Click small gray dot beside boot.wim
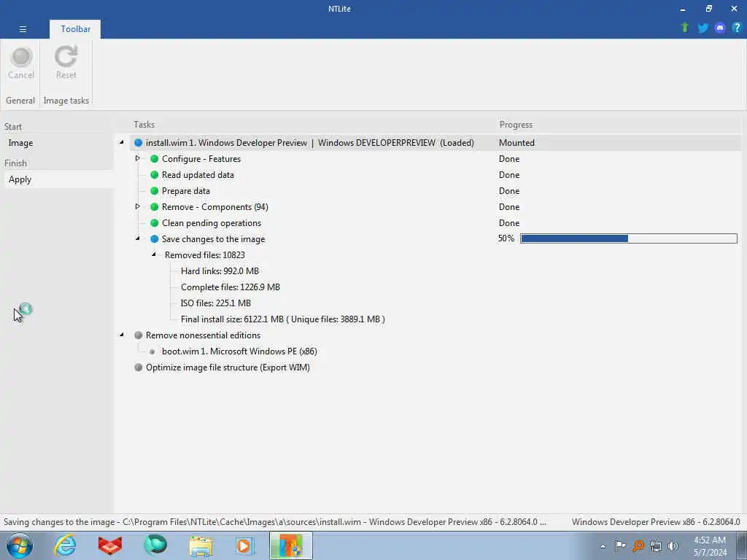Screen dimensions: 747x560 [152, 352]
